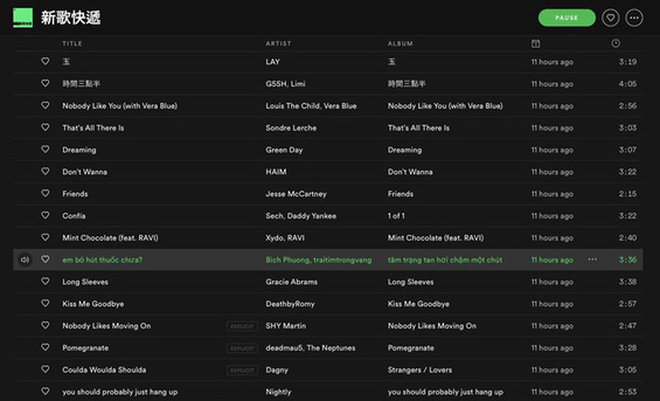Open the playlist more options ellipsis button
Screen dimensions: 660x401
634,18
